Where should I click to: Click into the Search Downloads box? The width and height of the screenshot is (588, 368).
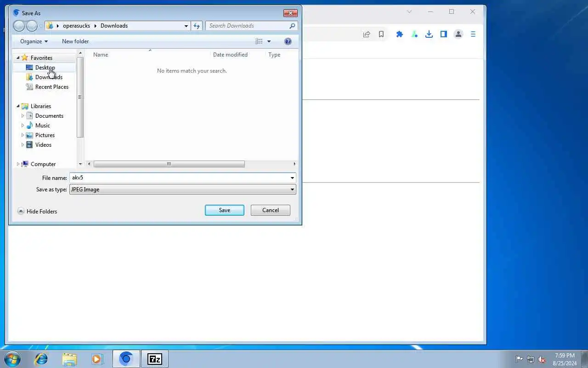pyautogui.click(x=248, y=26)
